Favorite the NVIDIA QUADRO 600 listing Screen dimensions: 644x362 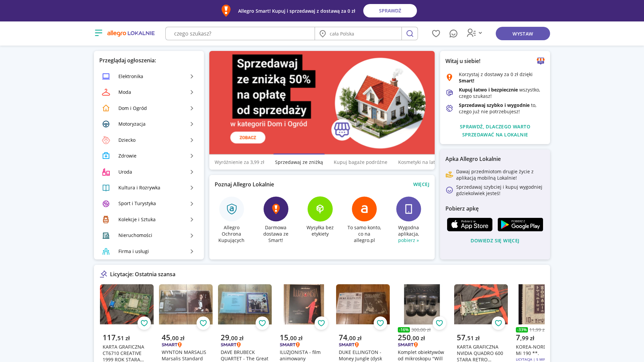point(498,323)
